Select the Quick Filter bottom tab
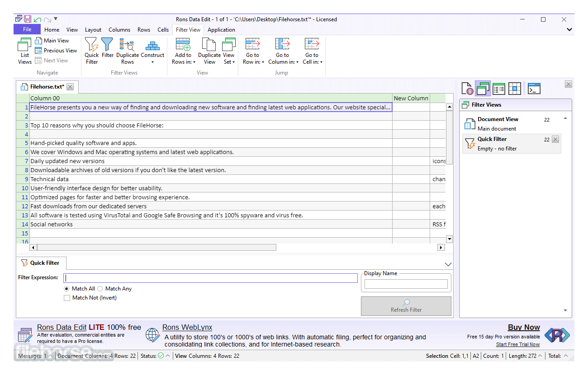 [41, 263]
